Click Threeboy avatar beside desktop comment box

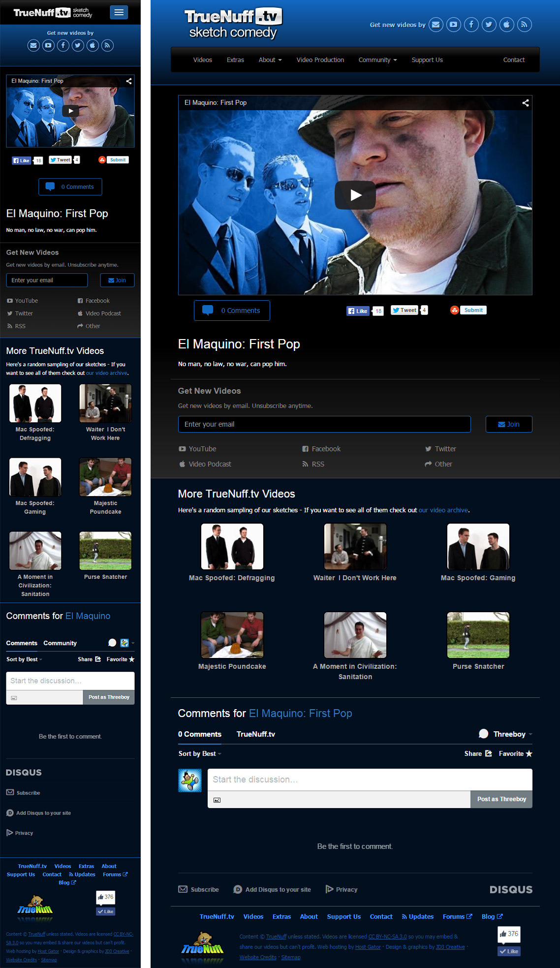190,781
